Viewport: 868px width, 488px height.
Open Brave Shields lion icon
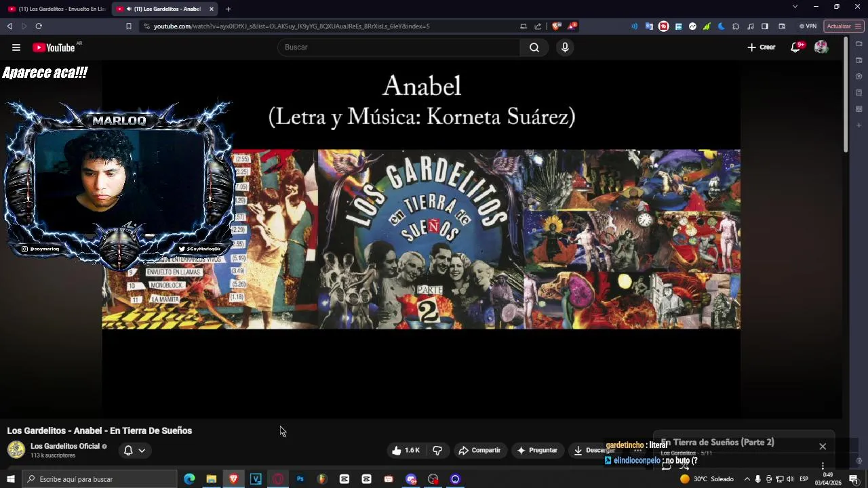557,26
